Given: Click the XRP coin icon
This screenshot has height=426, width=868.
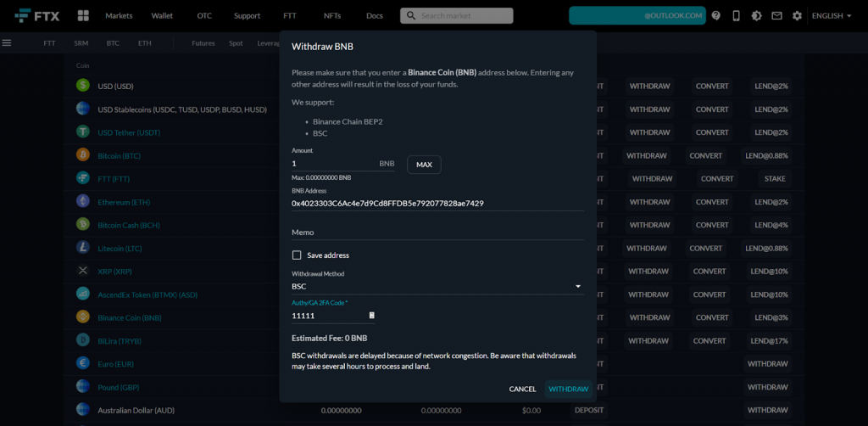Looking at the screenshot, I should coord(83,271).
